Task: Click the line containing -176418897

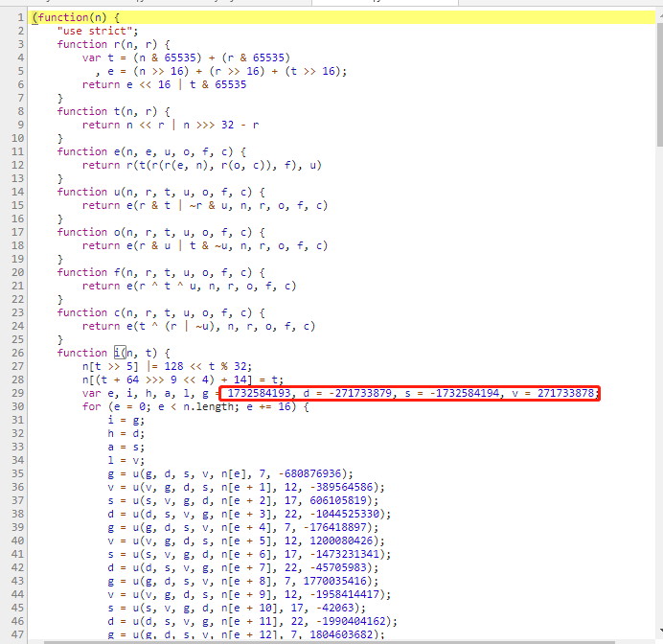Action: point(242,527)
